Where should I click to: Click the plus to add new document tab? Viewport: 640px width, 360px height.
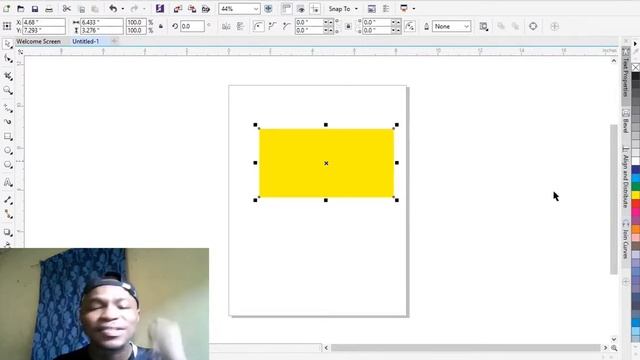(x=114, y=41)
